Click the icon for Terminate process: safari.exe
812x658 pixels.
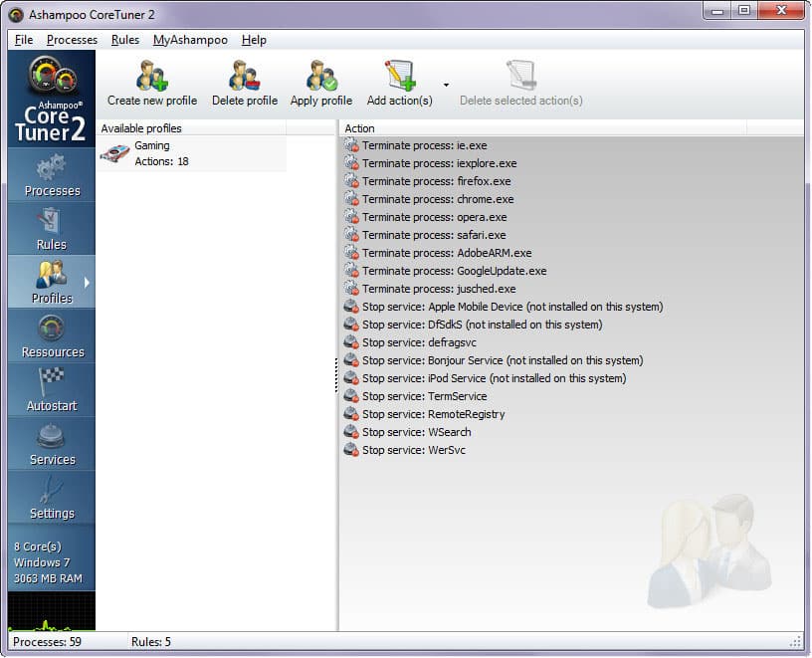click(x=351, y=235)
